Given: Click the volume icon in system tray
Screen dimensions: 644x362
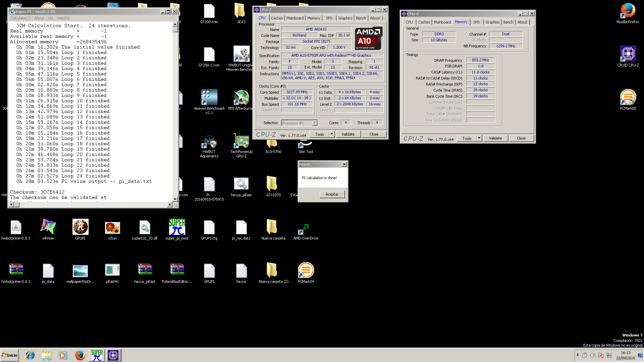Looking at the screenshot, I should tap(593, 355).
